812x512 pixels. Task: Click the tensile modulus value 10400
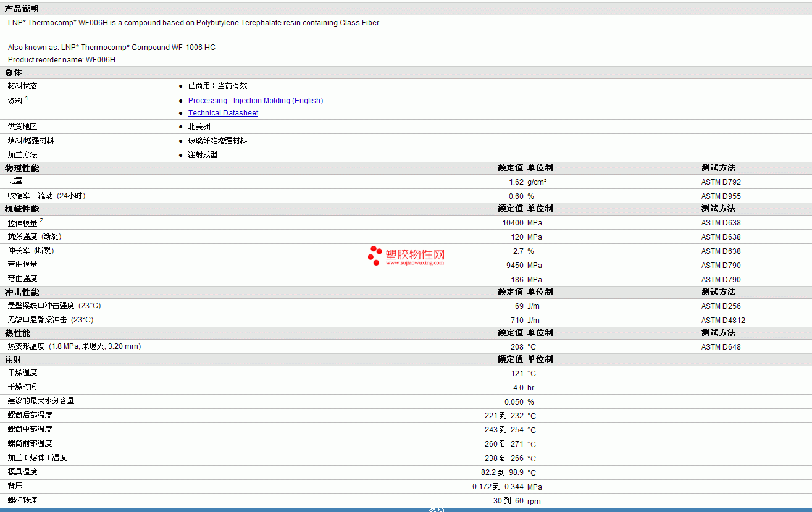pyautogui.click(x=513, y=223)
